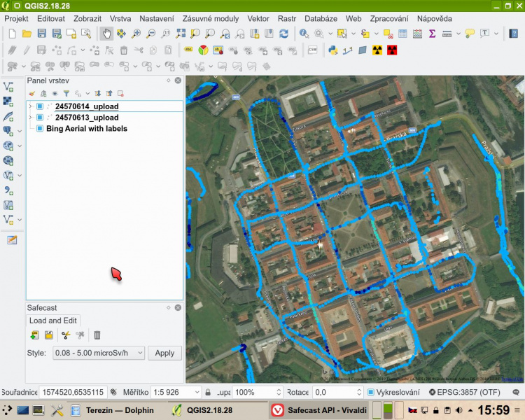Select the Pan Map hand tool
Screen dimensions: 525x420
[106, 34]
